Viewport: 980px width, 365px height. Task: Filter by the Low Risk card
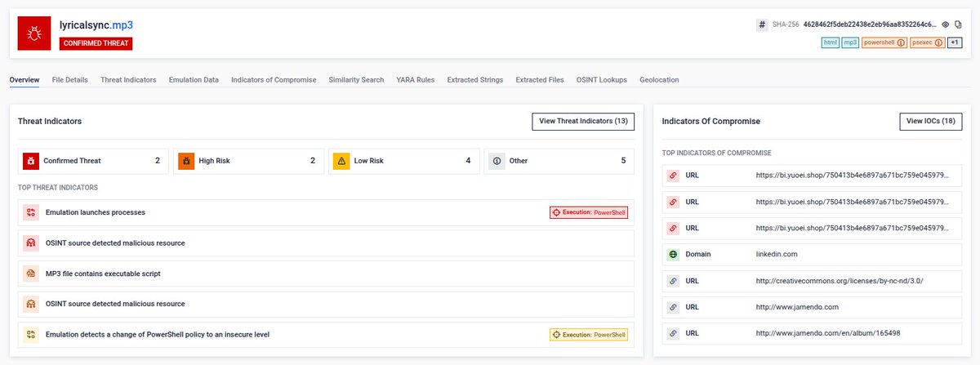(x=403, y=161)
